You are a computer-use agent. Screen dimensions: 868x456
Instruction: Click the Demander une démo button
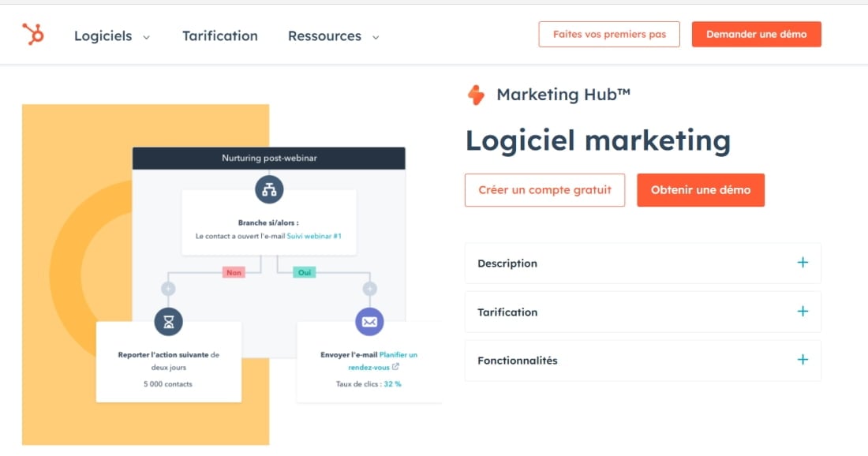[x=756, y=34]
